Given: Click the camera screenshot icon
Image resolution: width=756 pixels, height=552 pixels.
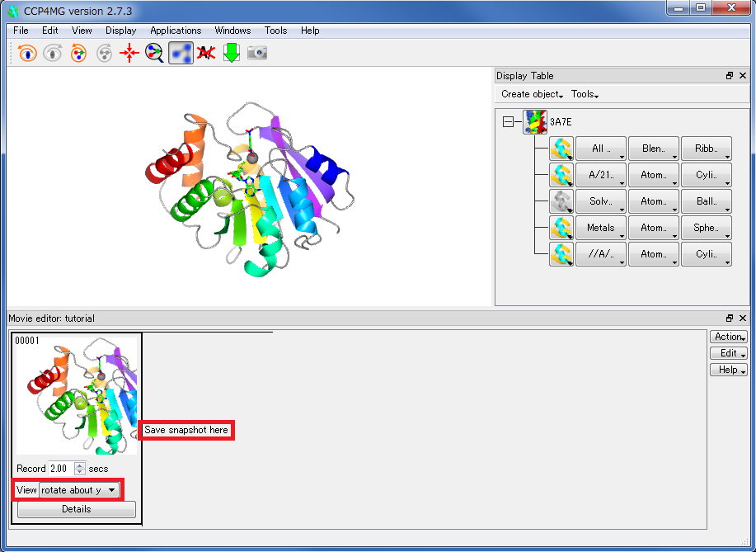Looking at the screenshot, I should pos(257,53).
